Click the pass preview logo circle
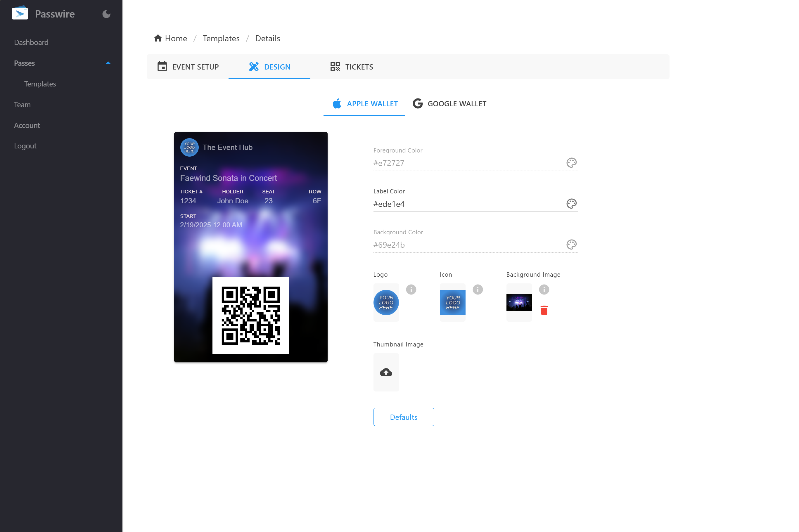The image size is (799, 532). tap(189, 147)
